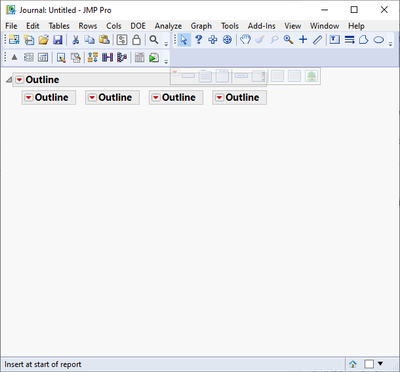Select the Arrow cursor tool
Viewport: 400px width, 372px height.
[x=184, y=40]
